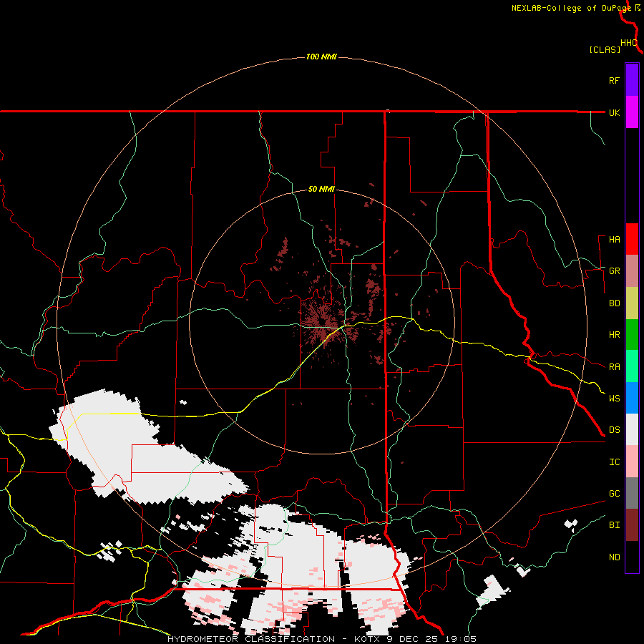Pick the dark green HR legend swatch
The image size is (644, 644).
click(632, 334)
